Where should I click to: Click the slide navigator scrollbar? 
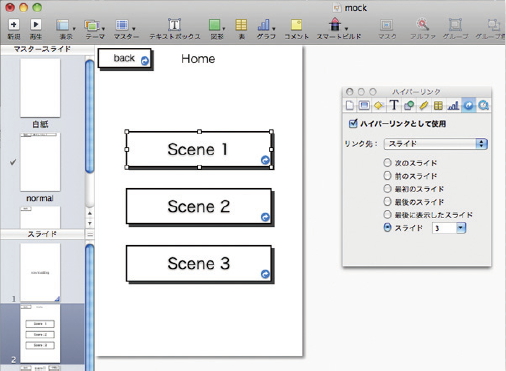90,307
